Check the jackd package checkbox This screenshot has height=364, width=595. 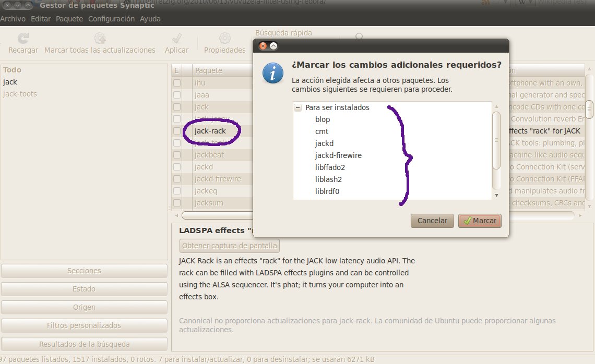177,166
